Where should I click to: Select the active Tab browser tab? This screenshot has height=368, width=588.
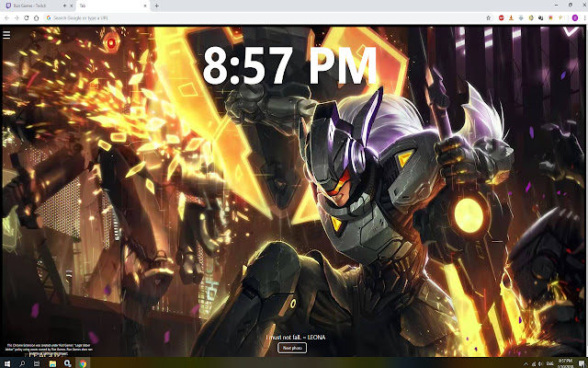(x=110, y=6)
